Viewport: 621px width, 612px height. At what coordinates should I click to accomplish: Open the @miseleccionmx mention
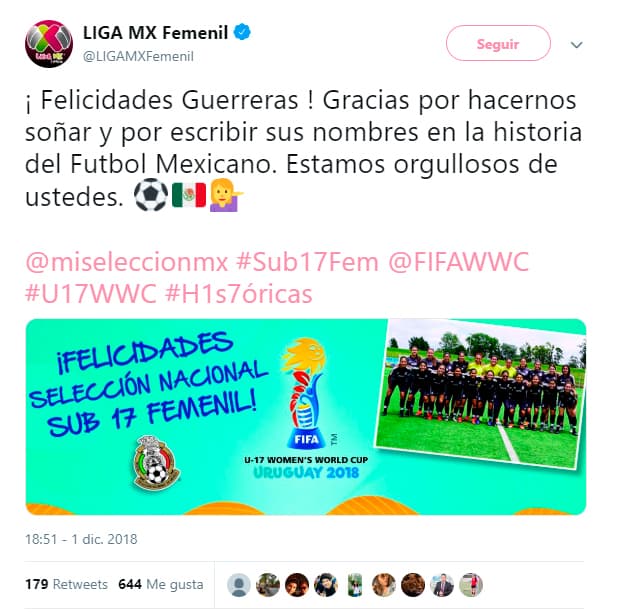pyautogui.click(x=127, y=262)
